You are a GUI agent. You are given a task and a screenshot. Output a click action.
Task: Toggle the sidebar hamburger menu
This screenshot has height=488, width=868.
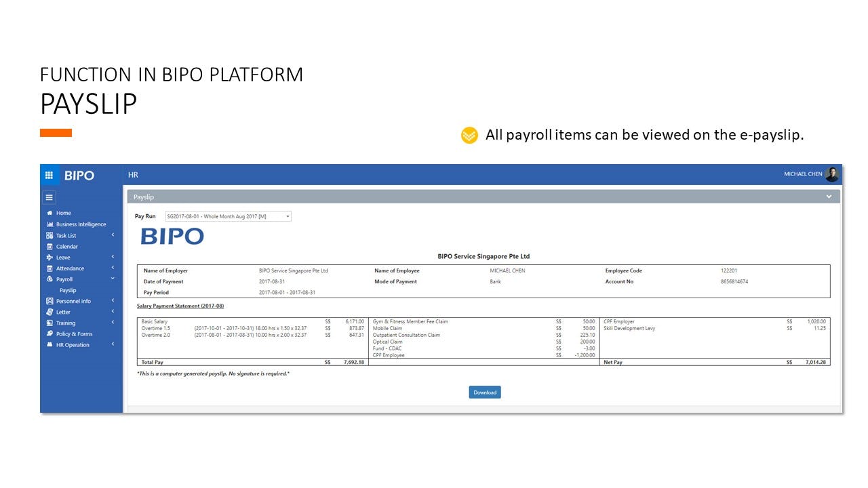click(49, 197)
